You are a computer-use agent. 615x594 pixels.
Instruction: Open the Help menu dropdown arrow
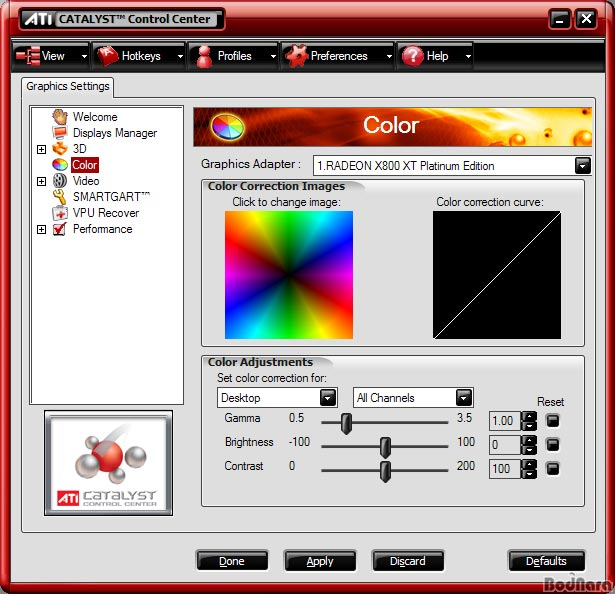pos(468,56)
